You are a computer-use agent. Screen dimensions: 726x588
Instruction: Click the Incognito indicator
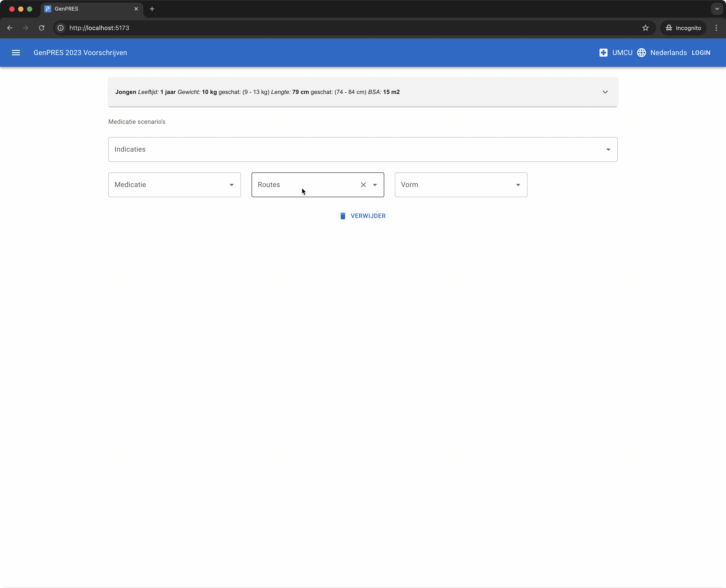683,28
